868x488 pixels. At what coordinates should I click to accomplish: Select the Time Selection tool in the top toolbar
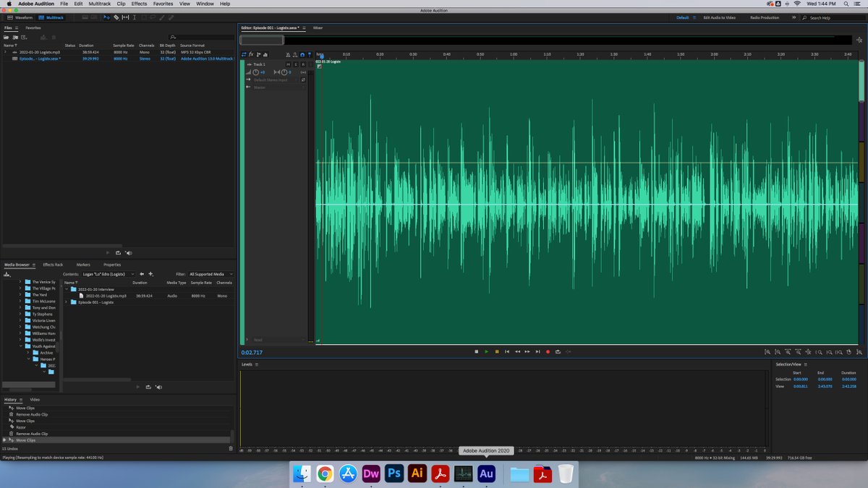[135, 17]
